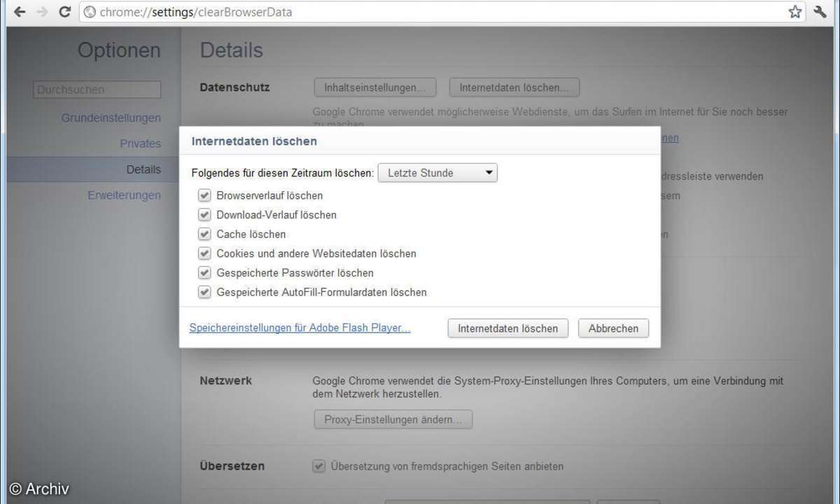
Task: Uncheck Cache löschen option
Action: (204, 234)
